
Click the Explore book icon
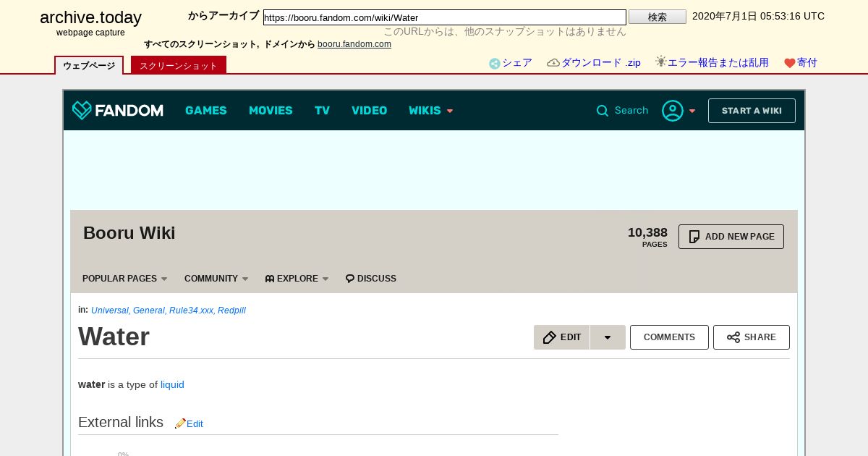click(x=270, y=279)
